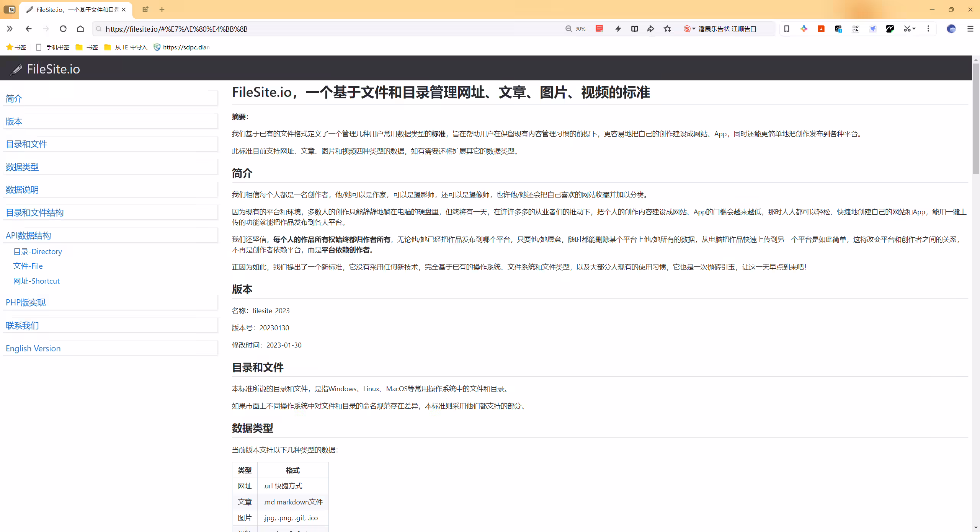980x532 pixels.
Task: Open the https://sdpc.dian bookmark
Action: (181, 47)
